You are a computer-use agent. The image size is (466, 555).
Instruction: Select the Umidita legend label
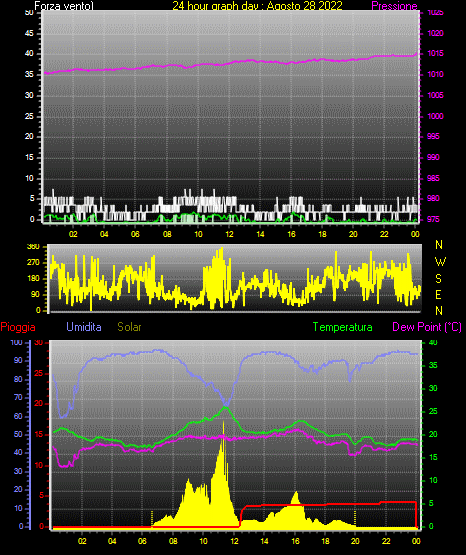84,327
